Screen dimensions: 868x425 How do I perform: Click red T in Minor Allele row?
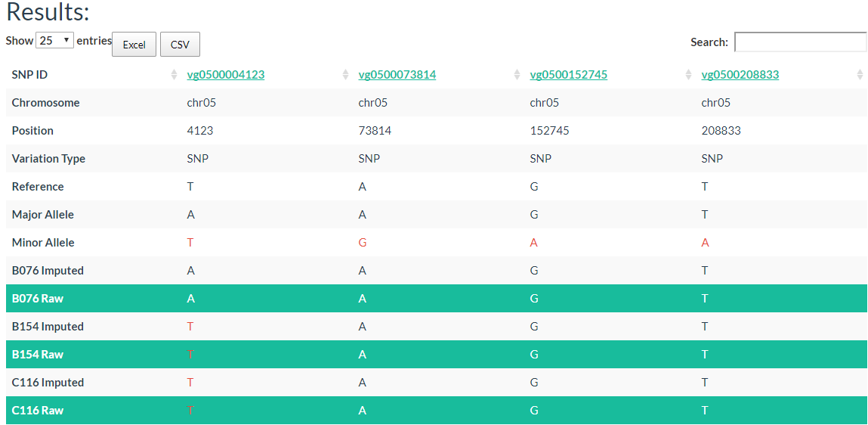pos(190,242)
